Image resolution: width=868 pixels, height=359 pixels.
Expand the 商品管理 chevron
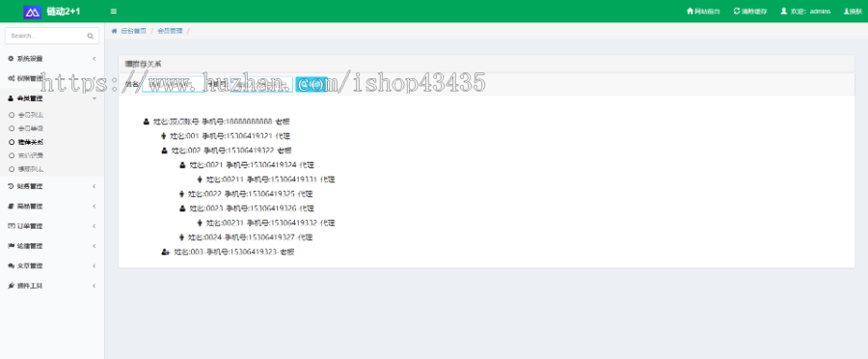click(x=95, y=207)
